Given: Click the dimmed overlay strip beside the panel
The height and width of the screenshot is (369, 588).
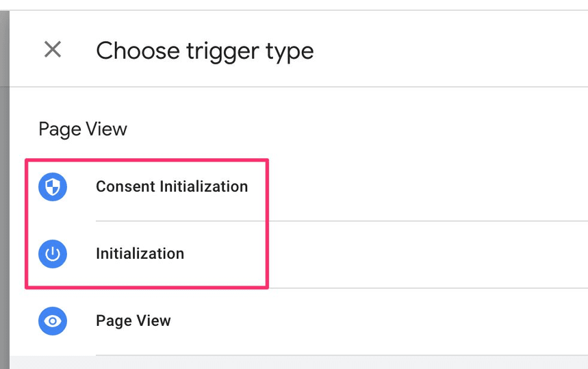Looking at the screenshot, I should pyautogui.click(x=5, y=190).
